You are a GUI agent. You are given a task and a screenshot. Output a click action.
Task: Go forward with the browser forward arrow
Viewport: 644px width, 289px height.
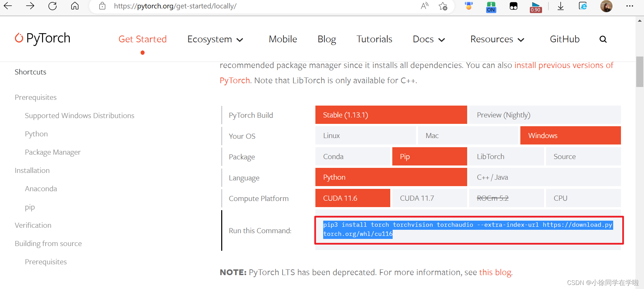pos(30,6)
